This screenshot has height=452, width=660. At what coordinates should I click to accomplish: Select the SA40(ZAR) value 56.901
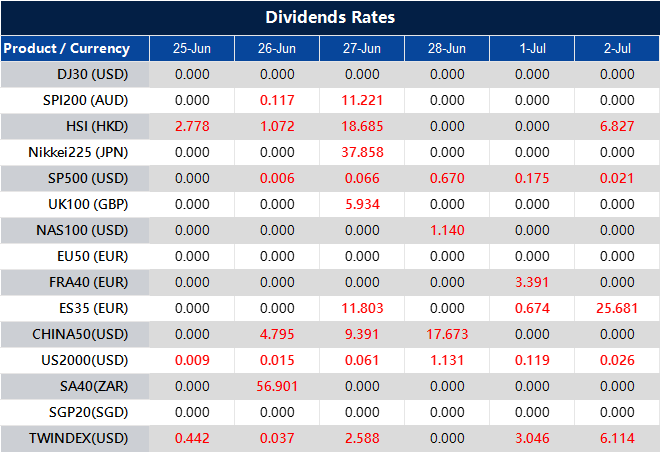tap(276, 386)
